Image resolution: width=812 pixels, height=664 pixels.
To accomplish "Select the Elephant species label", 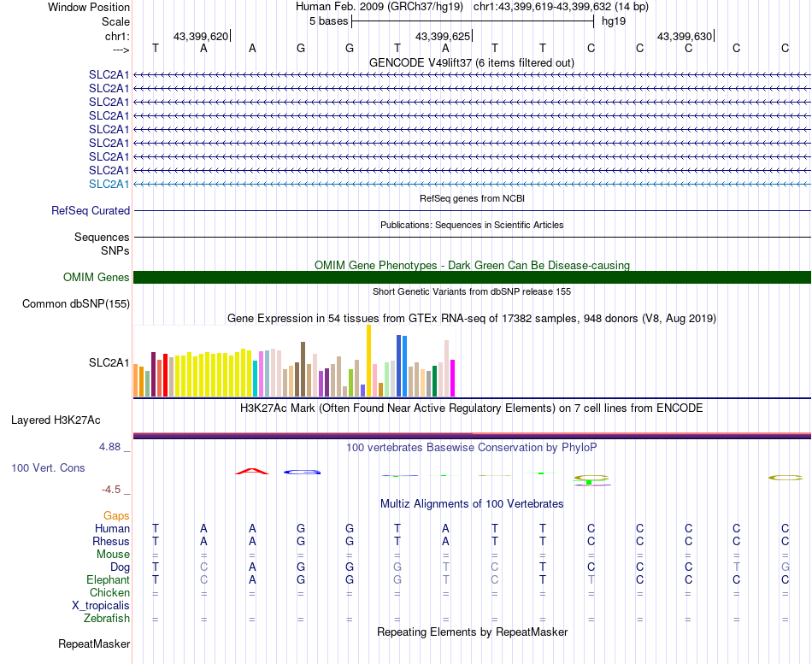I will [109, 579].
